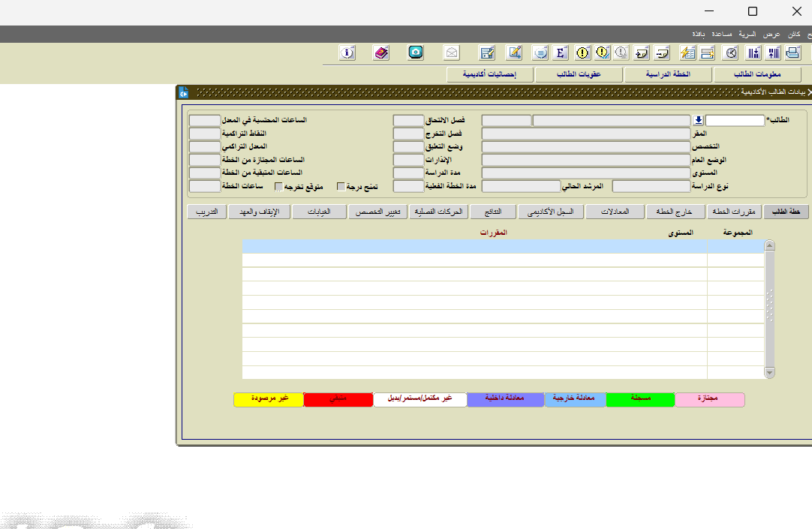Click the courses list scroll up arrow
Image resolution: width=812 pixels, height=529 pixels.
(x=769, y=246)
